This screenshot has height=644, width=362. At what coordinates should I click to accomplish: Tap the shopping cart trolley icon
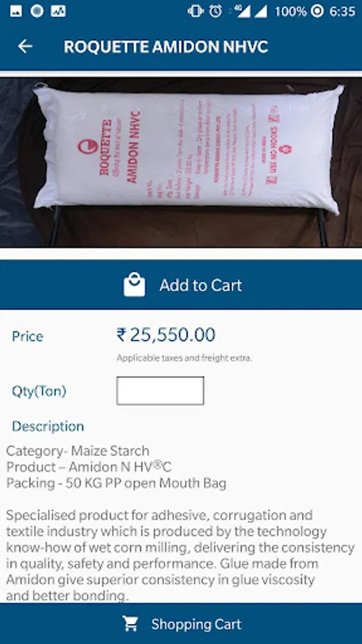pos(130,624)
